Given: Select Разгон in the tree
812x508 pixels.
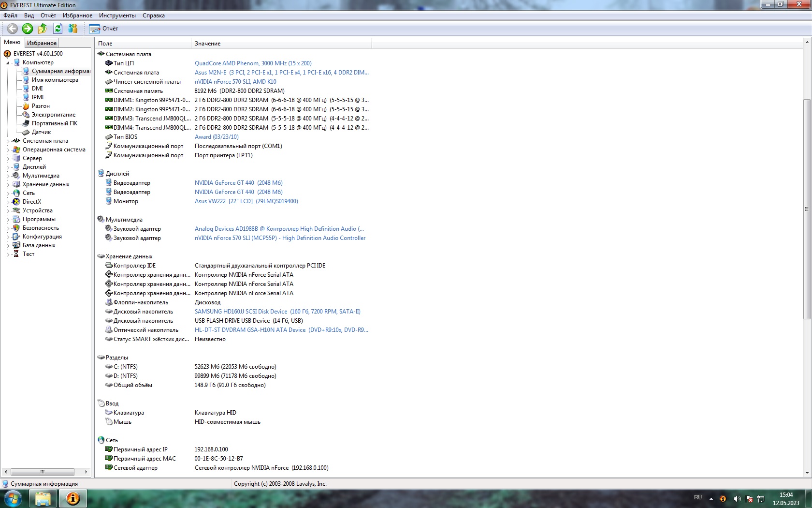Looking at the screenshot, I should (41, 106).
